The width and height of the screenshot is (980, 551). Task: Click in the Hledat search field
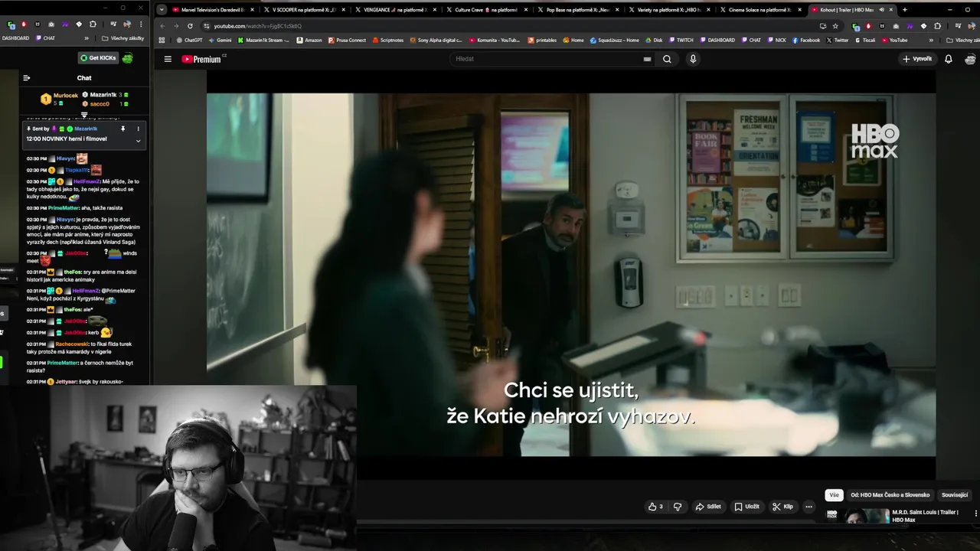[547, 59]
